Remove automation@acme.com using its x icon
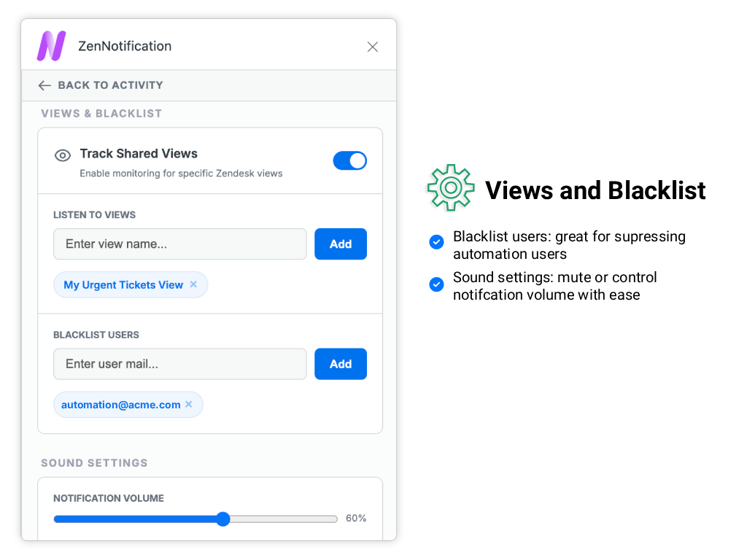Screen dimensions: 747x560 [x=188, y=404]
